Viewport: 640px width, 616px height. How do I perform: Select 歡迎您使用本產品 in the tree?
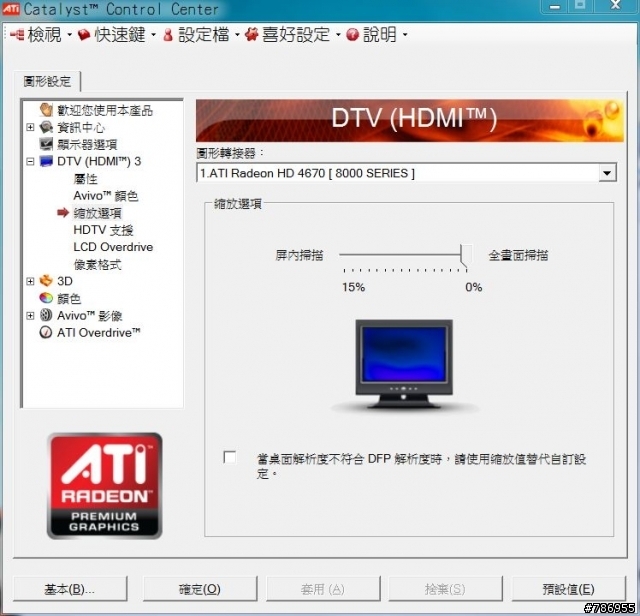105,110
